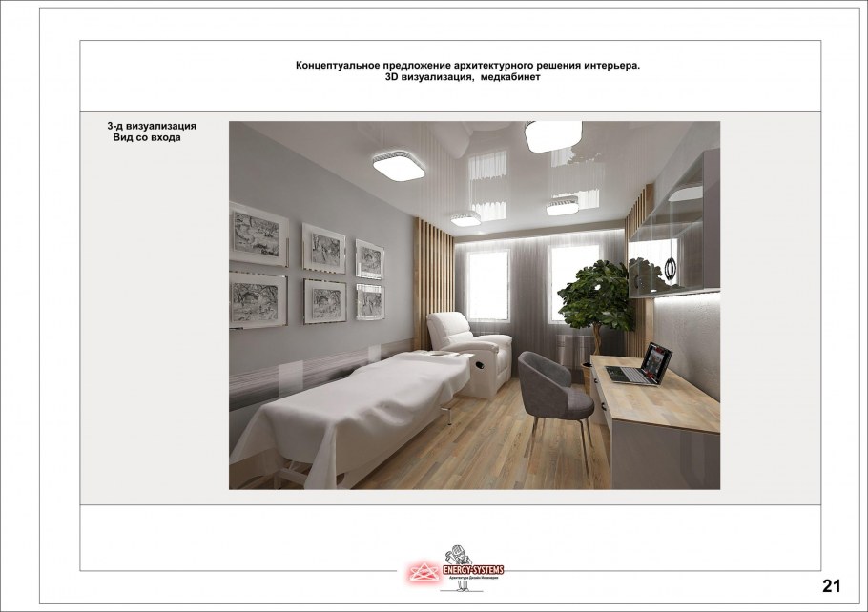Select the top-middle framed wall picture
This screenshot has width=868, height=612.
coord(323,248)
